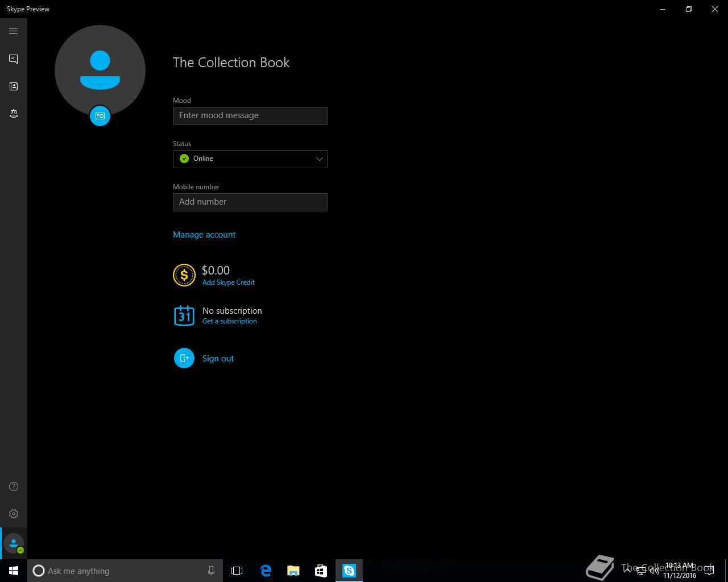
Task: Open the contacts book icon in sidebar
Action: pos(13,86)
